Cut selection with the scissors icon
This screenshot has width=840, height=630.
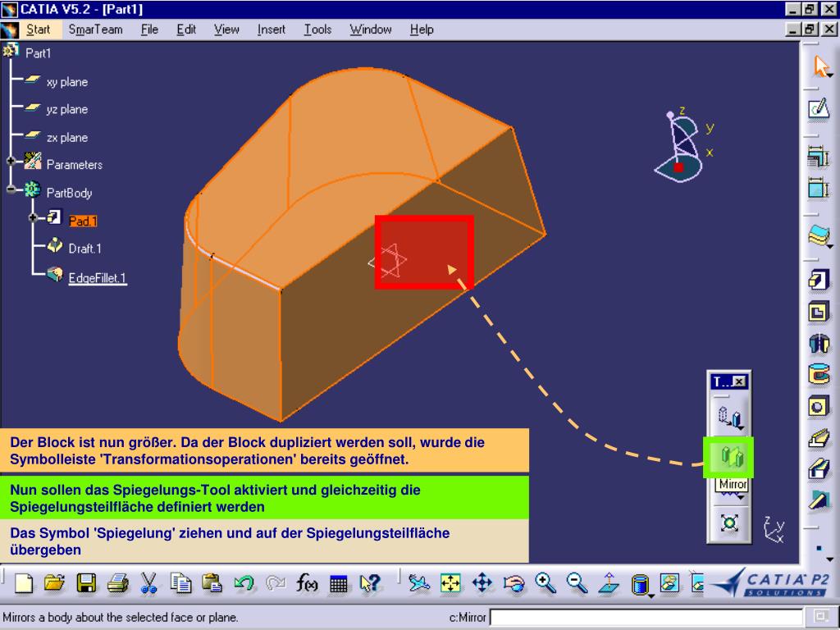pos(149,583)
